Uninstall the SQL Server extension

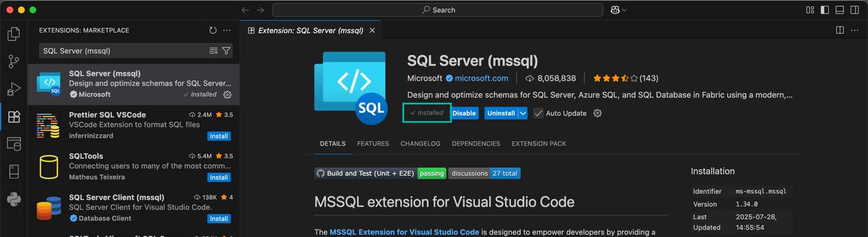[x=501, y=114]
